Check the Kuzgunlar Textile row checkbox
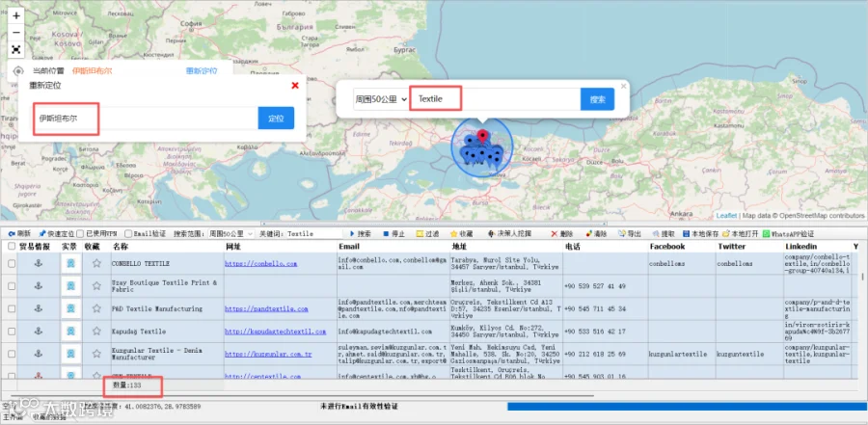This screenshot has width=868, height=425. [12, 354]
